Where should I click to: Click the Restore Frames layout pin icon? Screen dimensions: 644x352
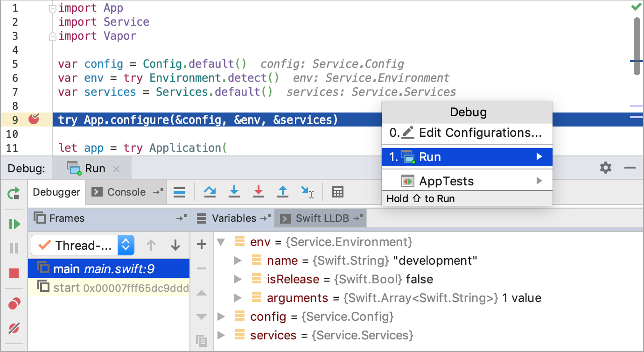(181, 218)
